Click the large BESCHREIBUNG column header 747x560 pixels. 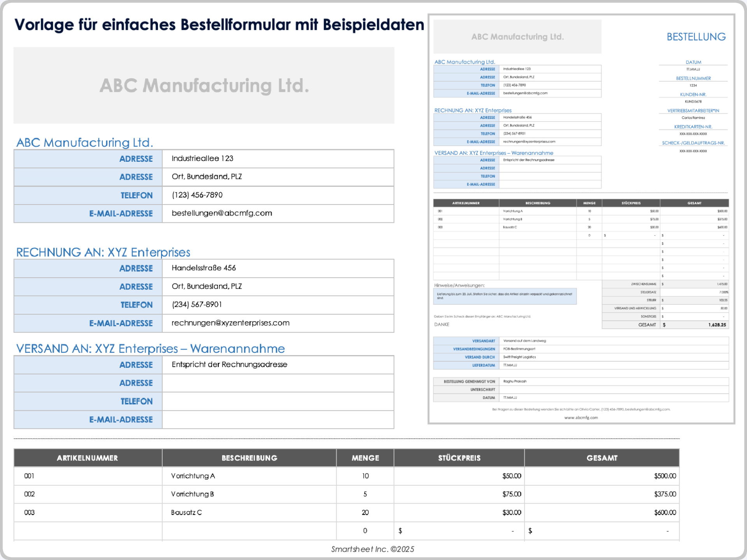pyautogui.click(x=249, y=458)
